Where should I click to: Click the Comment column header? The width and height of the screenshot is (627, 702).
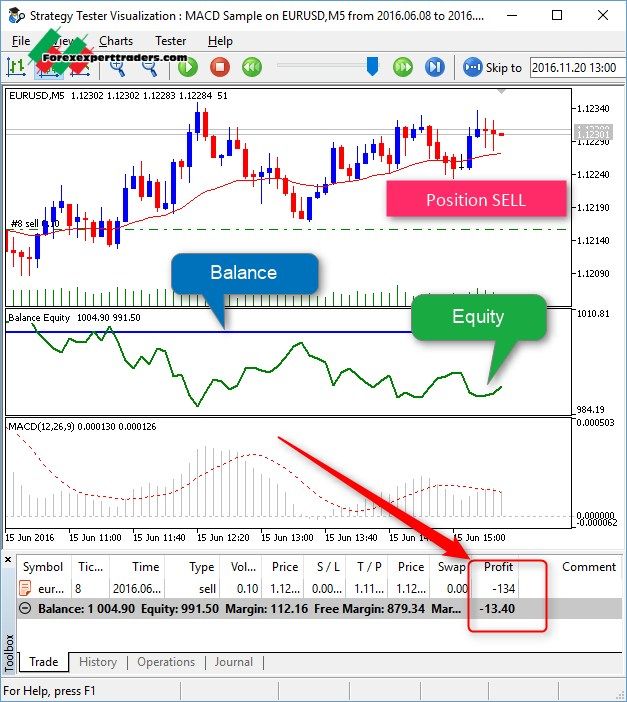click(589, 567)
